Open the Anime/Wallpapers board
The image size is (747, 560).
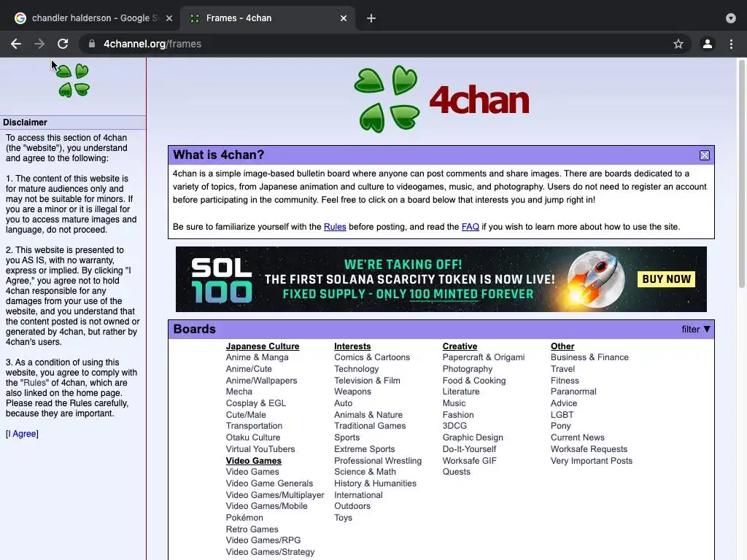pyautogui.click(x=262, y=381)
